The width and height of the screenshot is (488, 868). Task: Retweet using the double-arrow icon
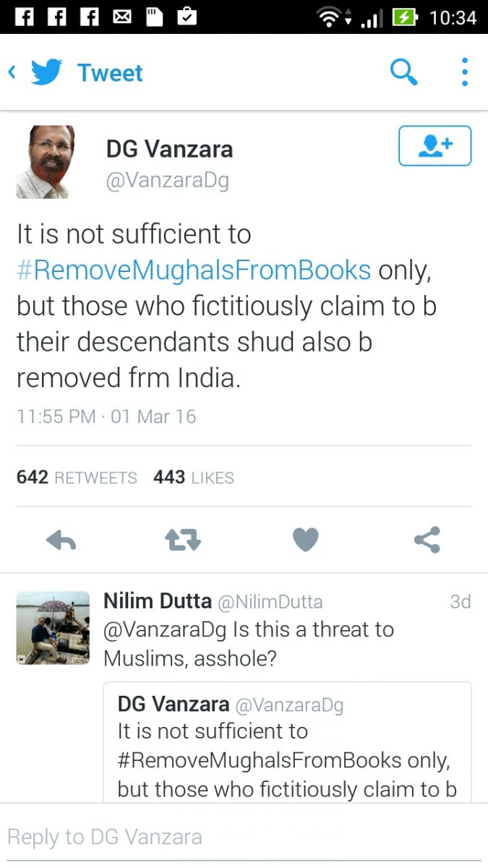183,540
